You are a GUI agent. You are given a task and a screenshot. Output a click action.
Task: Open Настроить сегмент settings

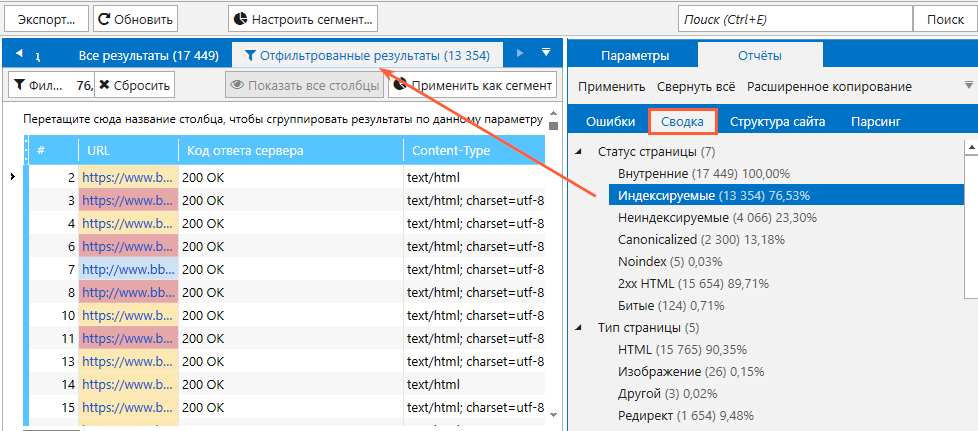[x=303, y=19]
